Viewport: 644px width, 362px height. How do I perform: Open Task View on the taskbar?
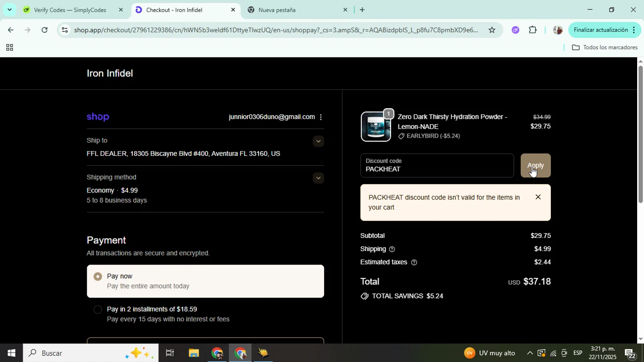pos(170,353)
